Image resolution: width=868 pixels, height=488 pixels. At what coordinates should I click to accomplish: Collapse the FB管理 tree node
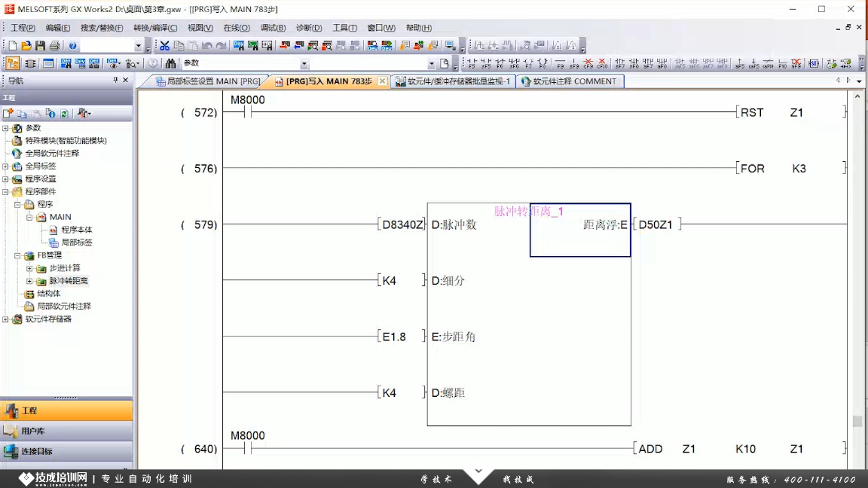coord(17,255)
